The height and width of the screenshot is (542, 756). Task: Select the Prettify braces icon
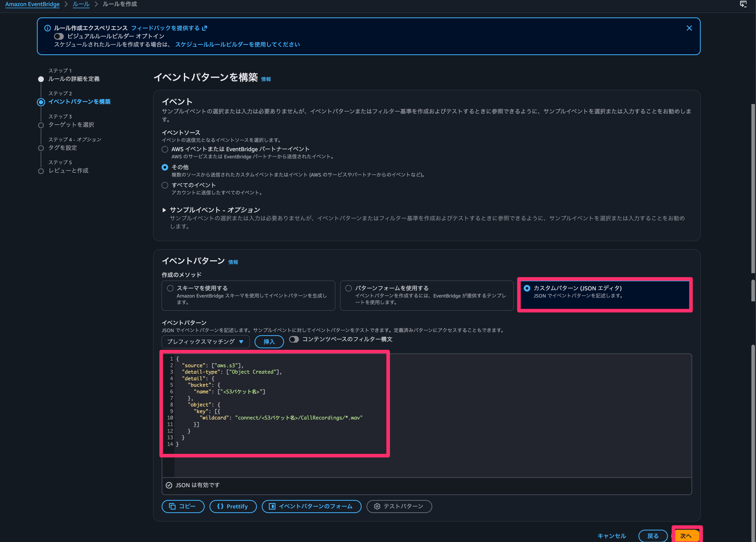(220, 506)
